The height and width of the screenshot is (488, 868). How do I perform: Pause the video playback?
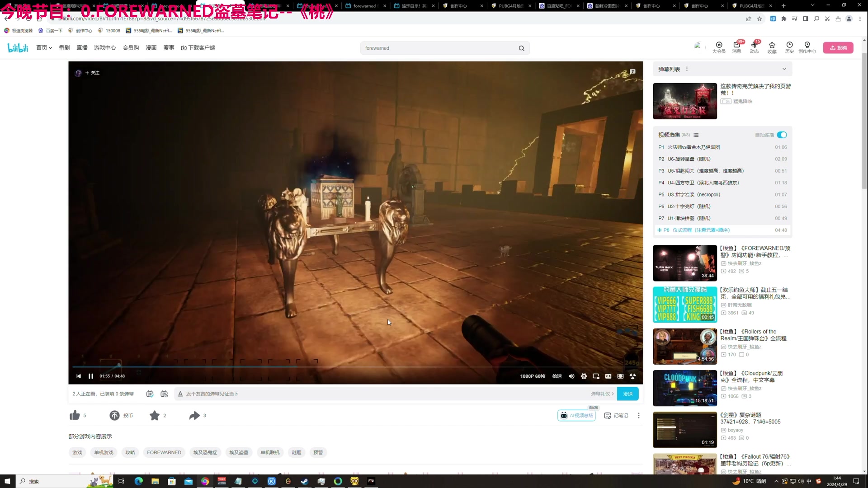click(91, 376)
